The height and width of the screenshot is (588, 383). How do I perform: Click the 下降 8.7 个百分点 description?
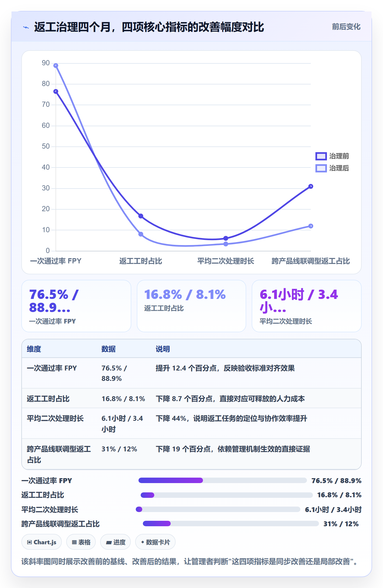point(230,399)
